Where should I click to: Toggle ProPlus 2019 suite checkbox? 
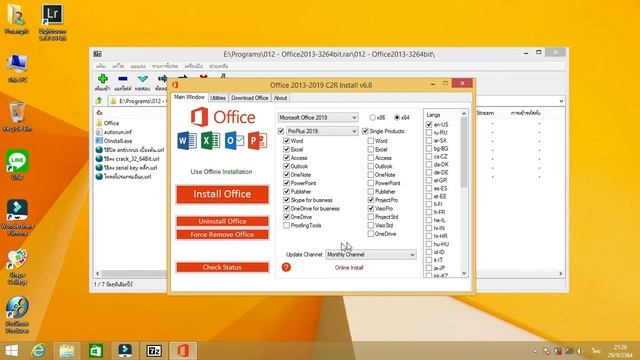coord(281,131)
